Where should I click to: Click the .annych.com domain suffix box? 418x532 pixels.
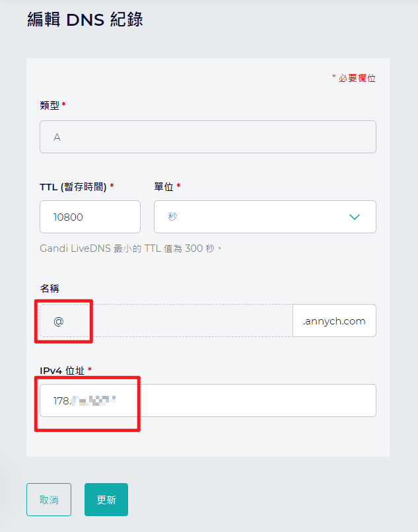coord(334,321)
